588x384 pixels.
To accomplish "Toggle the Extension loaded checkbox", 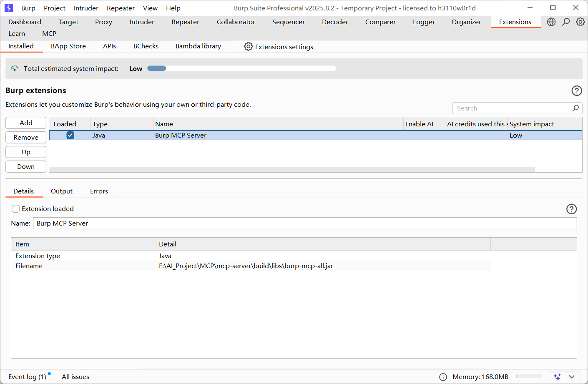I will click(16, 209).
